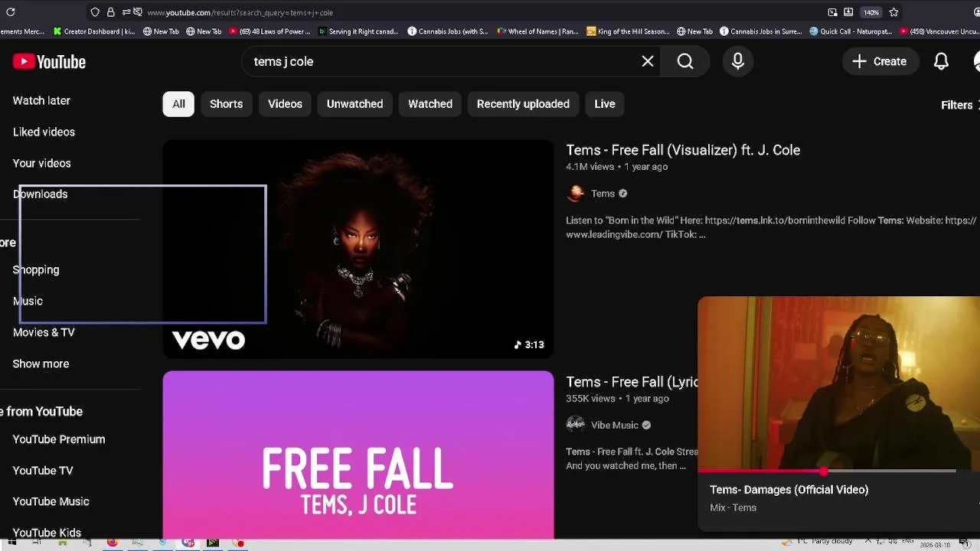Screen dimensions: 980x551
Task: Open Downloads in the sidebar
Action: (40, 194)
